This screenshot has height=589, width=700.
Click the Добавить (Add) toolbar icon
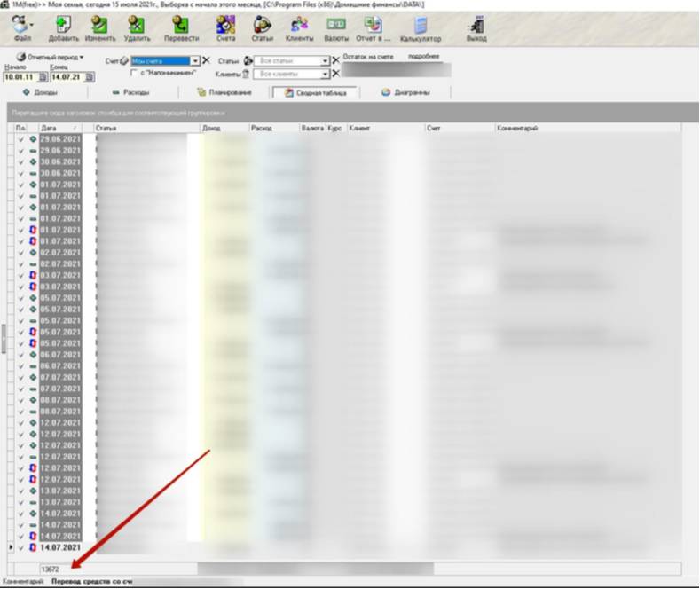click(x=63, y=27)
